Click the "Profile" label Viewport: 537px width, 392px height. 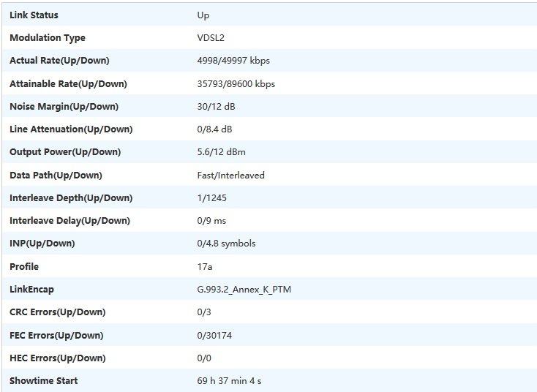click(24, 266)
